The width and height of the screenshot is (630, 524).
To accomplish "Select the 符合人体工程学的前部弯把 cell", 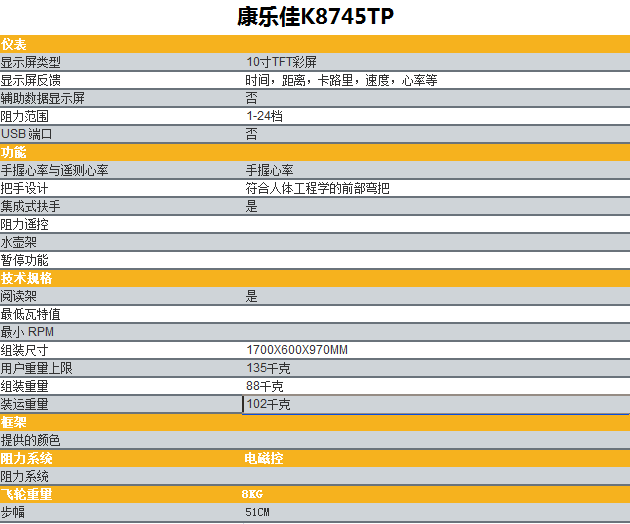I will [x=317, y=188].
